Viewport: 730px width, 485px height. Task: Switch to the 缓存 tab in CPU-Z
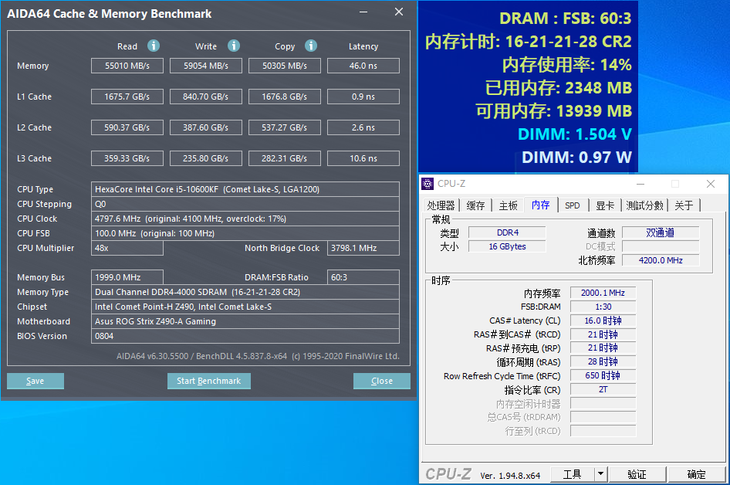point(475,205)
